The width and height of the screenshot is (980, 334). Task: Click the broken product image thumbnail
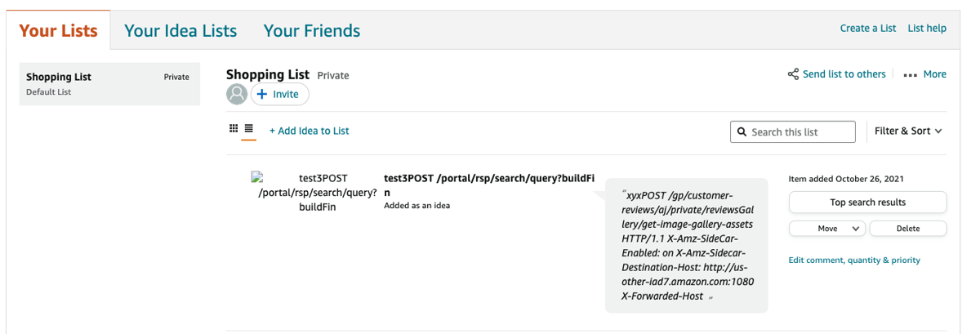(x=256, y=176)
